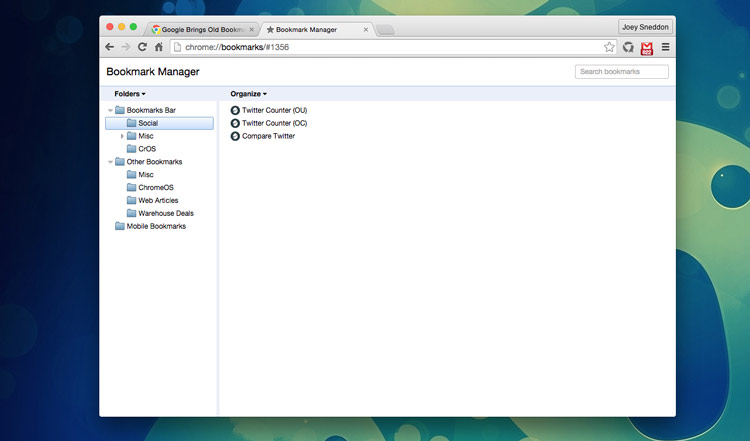Viewport: 750px width, 441px height.
Task: Select the Warehouse Deals folder
Action: (x=165, y=213)
